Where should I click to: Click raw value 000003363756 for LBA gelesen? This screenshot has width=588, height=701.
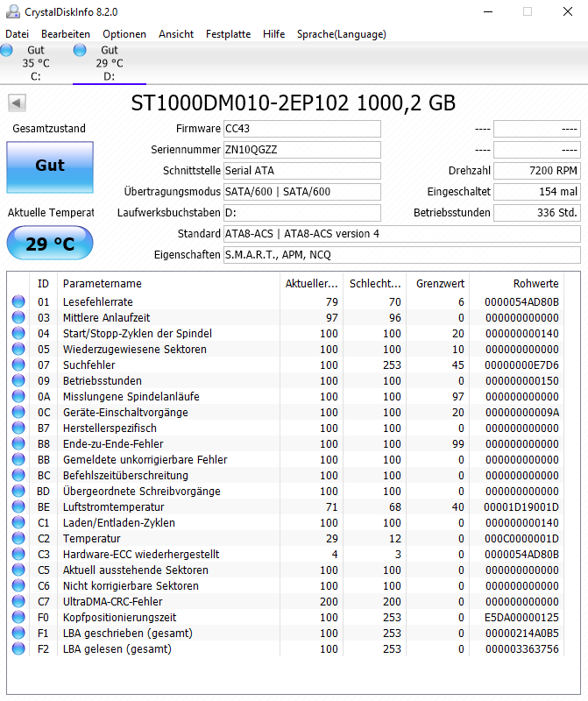(521, 648)
